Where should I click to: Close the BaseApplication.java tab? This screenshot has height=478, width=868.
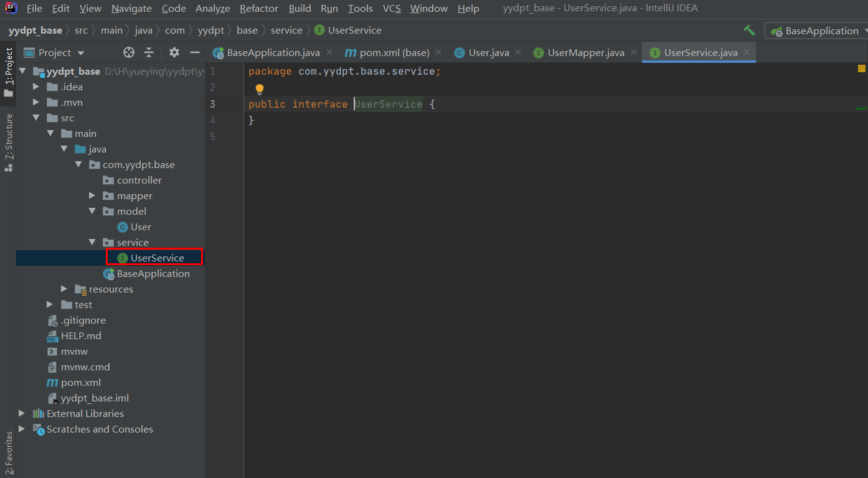point(329,53)
